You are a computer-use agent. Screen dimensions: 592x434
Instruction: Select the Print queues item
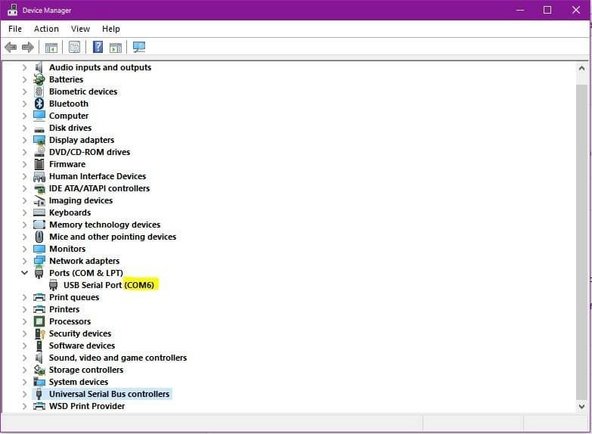tap(74, 297)
